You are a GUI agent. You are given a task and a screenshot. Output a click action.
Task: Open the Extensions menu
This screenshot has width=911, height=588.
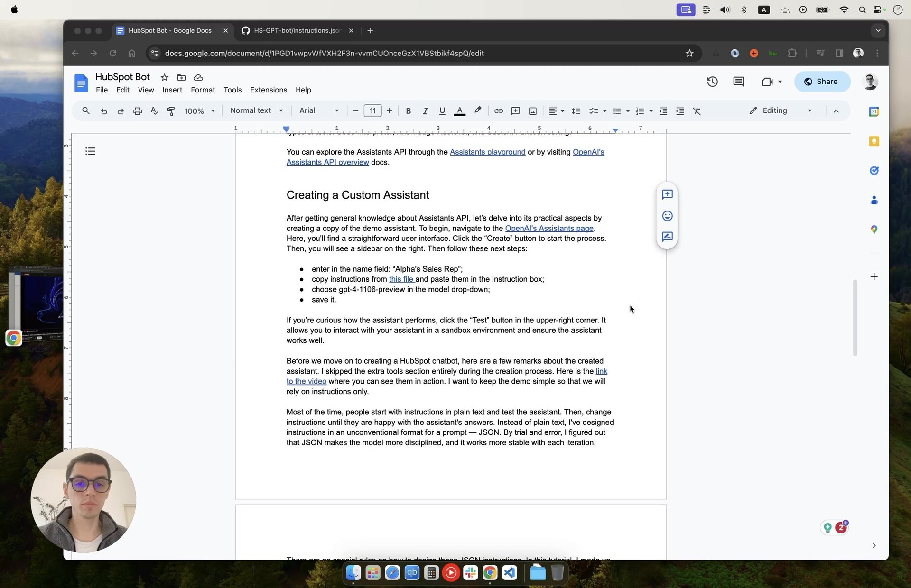click(x=268, y=90)
